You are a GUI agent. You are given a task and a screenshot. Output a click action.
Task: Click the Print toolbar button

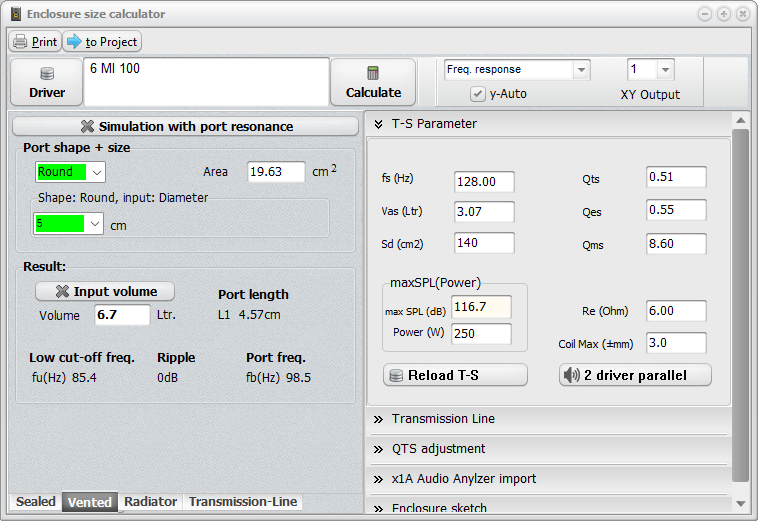point(35,42)
